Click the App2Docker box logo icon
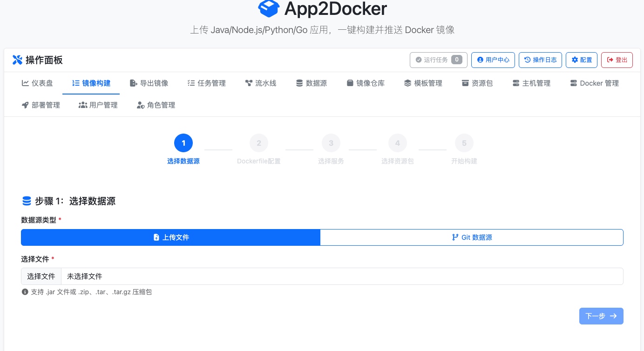The image size is (644, 351). 268,8
